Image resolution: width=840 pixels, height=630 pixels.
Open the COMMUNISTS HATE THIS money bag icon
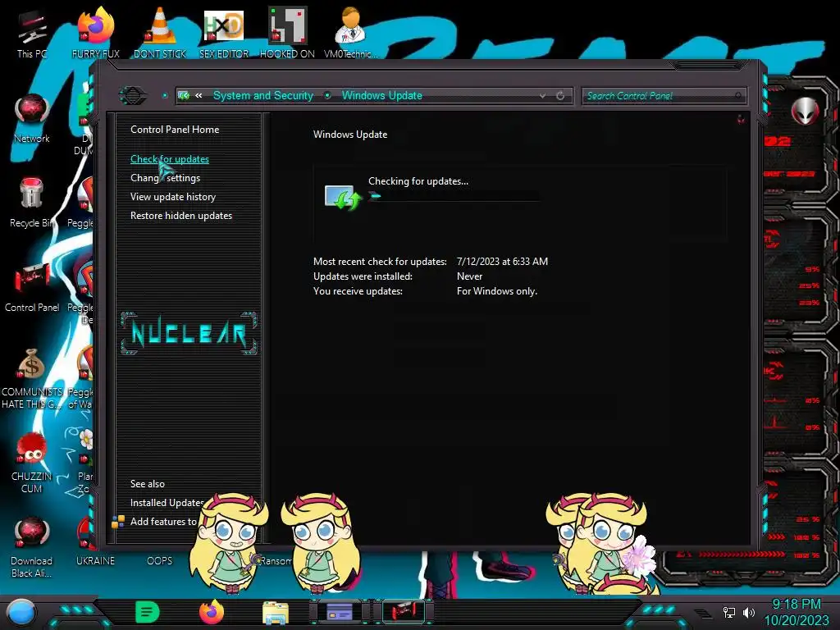pyautogui.click(x=32, y=378)
